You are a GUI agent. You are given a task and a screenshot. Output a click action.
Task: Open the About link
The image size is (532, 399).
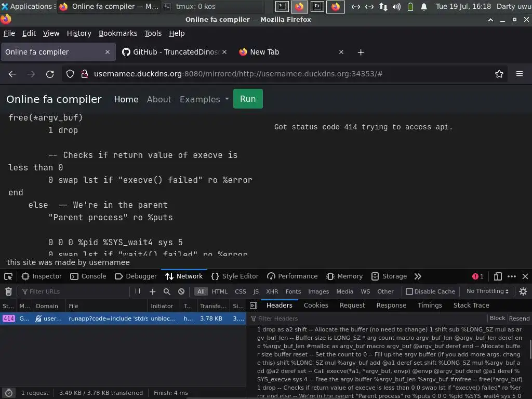(x=159, y=99)
